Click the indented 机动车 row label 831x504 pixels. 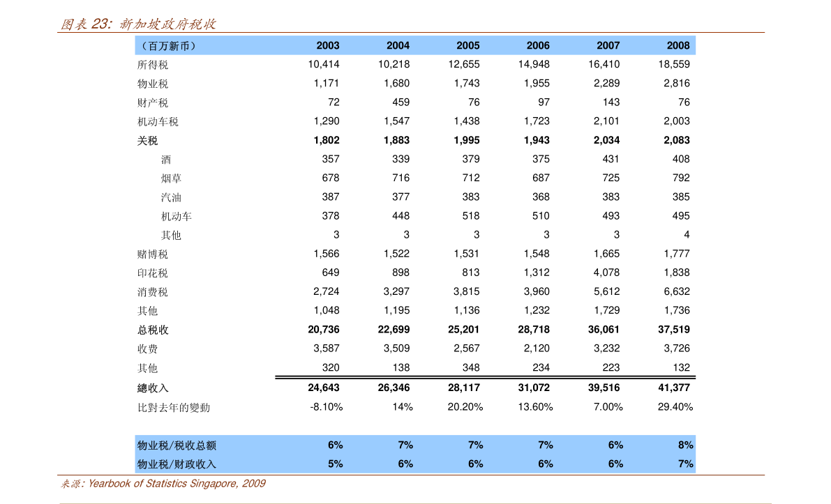[177, 217]
